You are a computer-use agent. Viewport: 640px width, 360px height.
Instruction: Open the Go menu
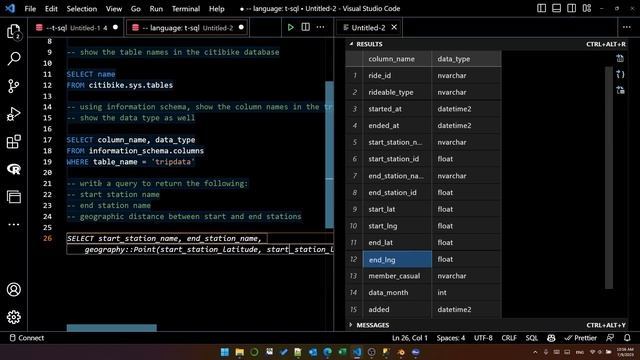click(x=136, y=9)
